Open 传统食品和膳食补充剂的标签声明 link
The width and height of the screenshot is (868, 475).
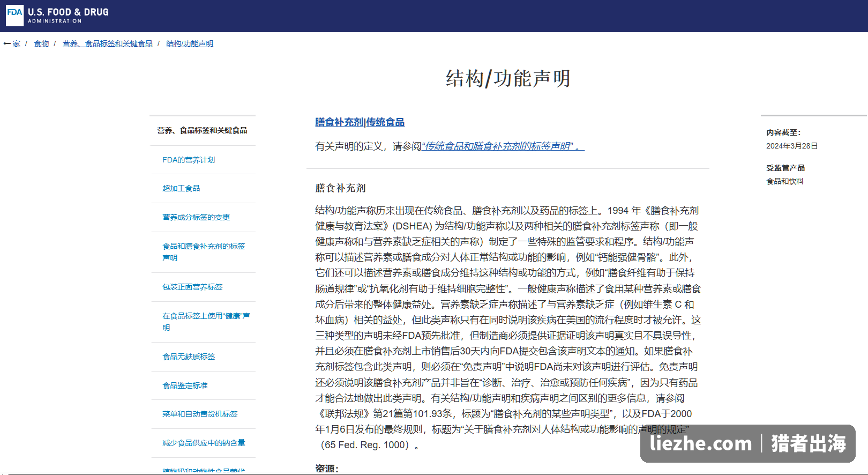tap(503, 146)
